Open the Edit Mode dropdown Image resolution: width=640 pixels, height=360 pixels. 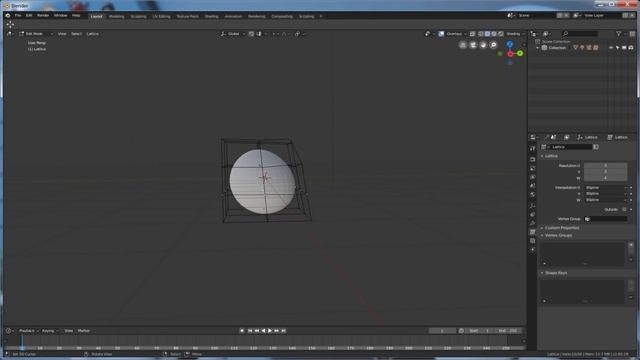(x=36, y=34)
